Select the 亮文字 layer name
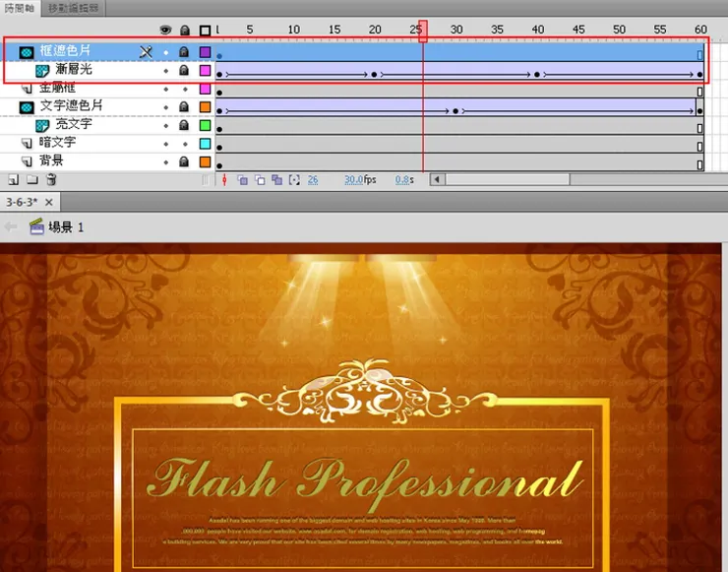The width and height of the screenshot is (728, 572). (x=74, y=124)
